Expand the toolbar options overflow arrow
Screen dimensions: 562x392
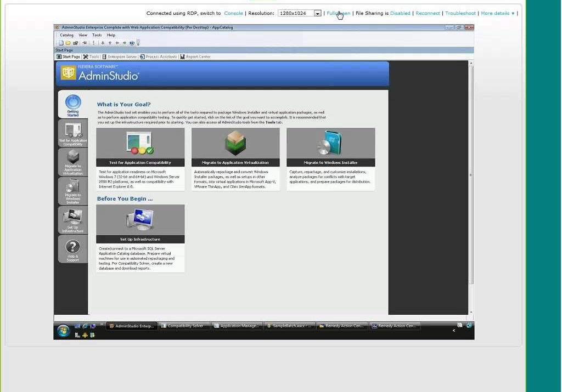coord(138,43)
